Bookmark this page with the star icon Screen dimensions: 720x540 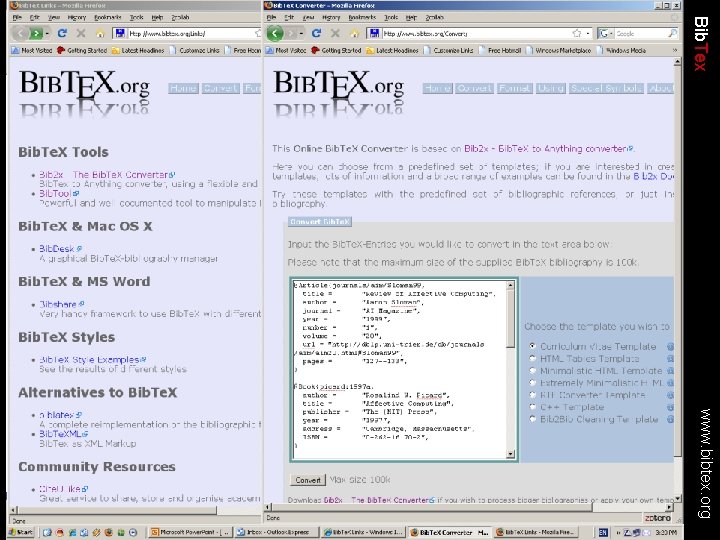pos(577,33)
